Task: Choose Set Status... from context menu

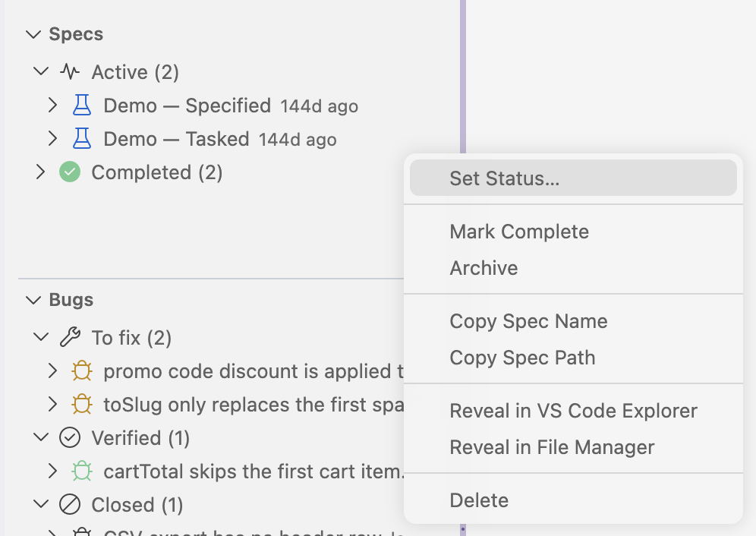Action: tap(573, 178)
